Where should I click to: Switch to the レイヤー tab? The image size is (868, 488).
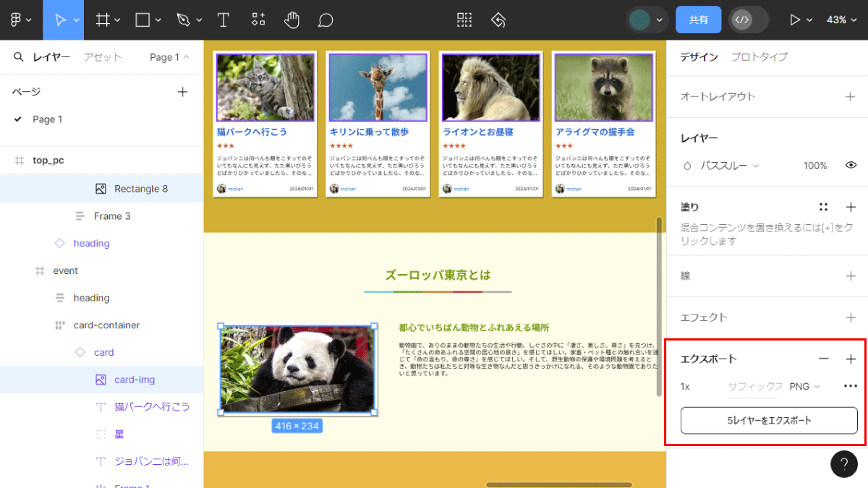point(51,57)
